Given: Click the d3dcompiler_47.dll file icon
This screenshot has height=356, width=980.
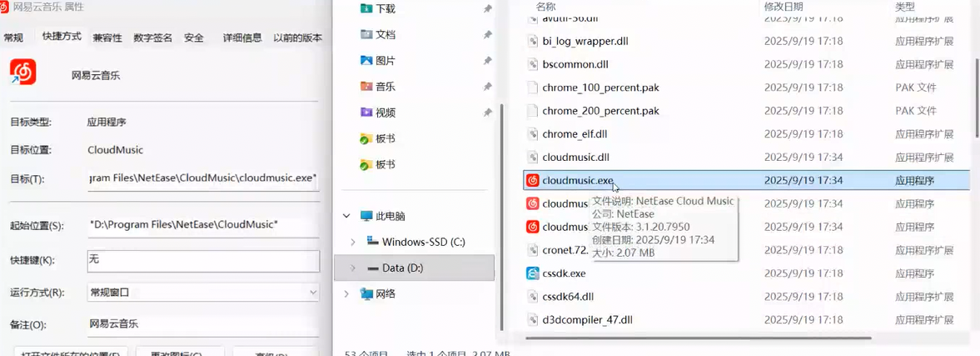Looking at the screenshot, I should pyautogui.click(x=533, y=319).
